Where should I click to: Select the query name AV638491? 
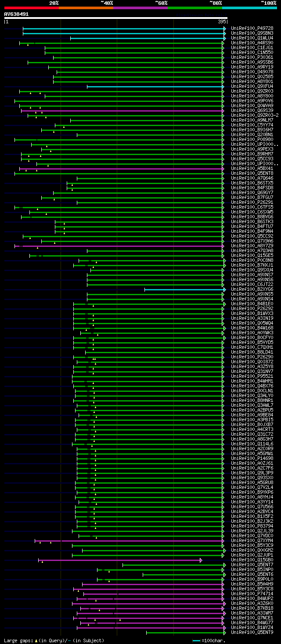pos(16,14)
